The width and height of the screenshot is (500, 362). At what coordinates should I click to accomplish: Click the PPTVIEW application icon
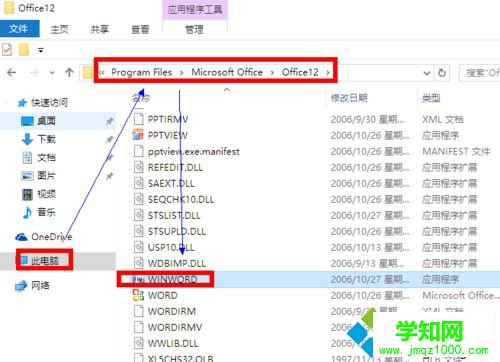click(138, 135)
